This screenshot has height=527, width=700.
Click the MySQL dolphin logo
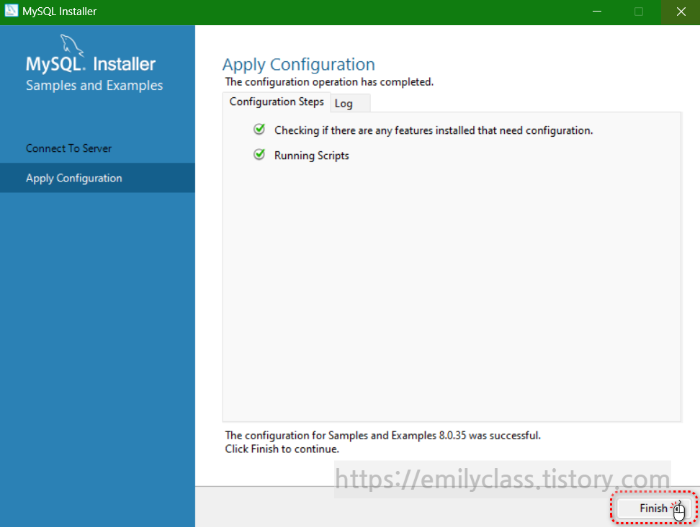click(71, 45)
